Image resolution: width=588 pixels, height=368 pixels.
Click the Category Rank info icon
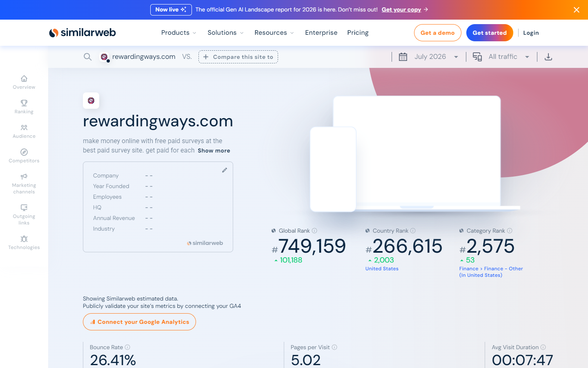pyautogui.click(x=510, y=231)
